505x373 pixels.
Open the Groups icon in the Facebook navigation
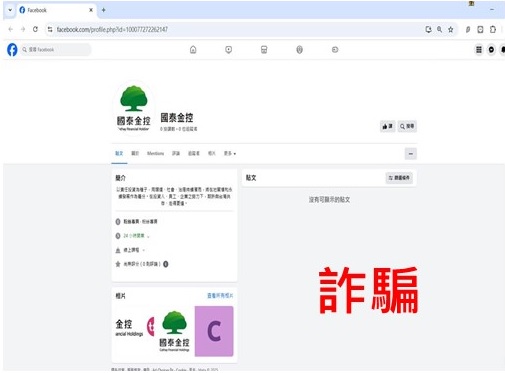[x=299, y=50]
